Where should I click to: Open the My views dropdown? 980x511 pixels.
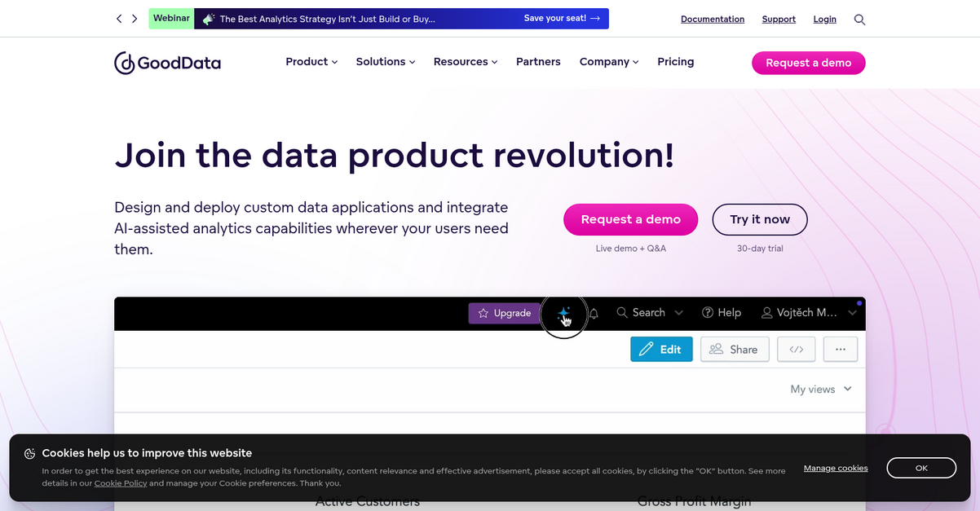(x=821, y=390)
